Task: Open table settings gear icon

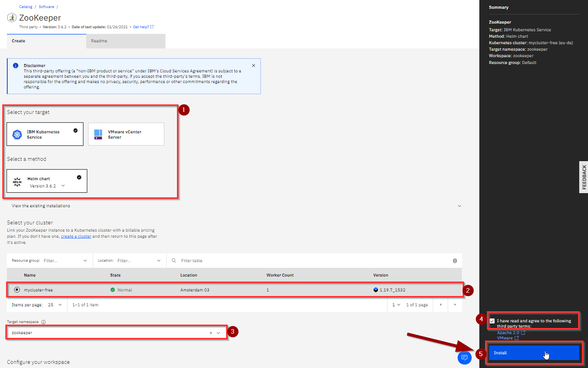Action: coord(455,261)
